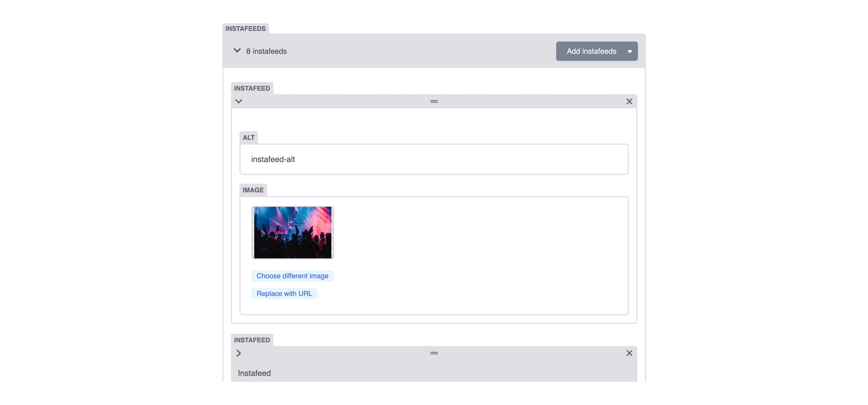Collapse the first expanded Instafeed item
Image resolution: width=868 pixels, height=405 pixels.
click(239, 102)
